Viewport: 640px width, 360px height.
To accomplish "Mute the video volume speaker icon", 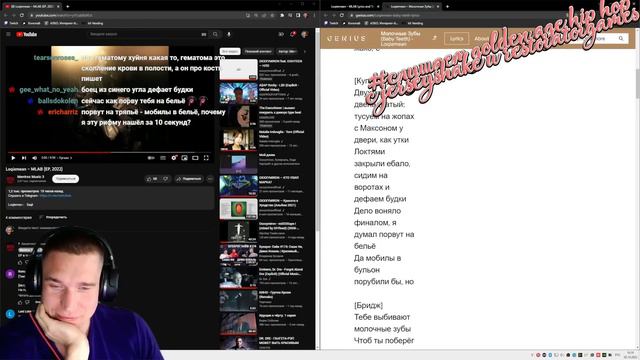I will (x=35, y=158).
